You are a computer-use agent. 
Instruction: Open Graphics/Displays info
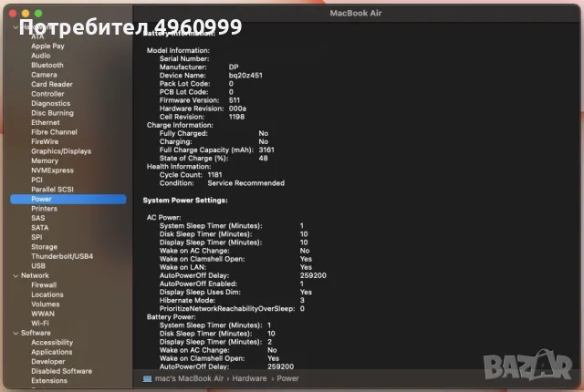[x=61, y=151]
